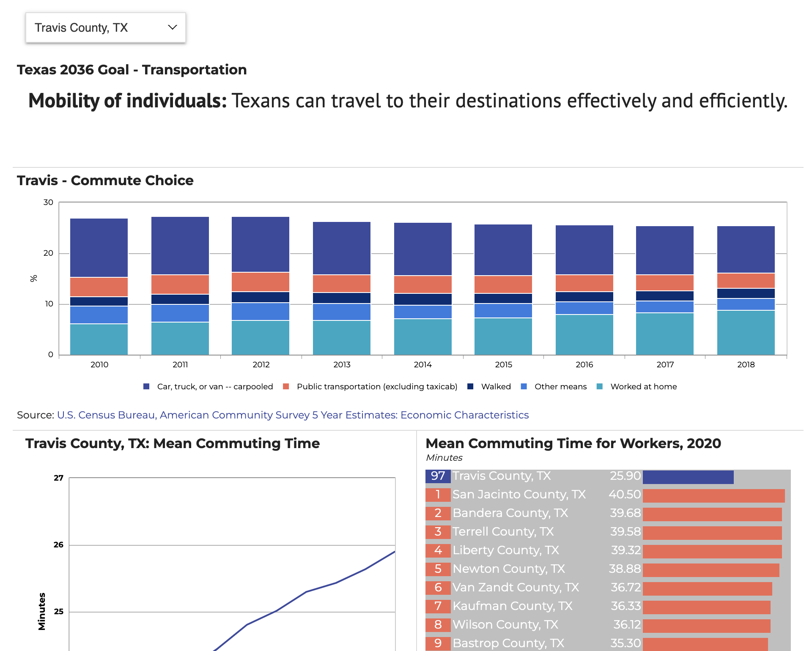Click the dropdown chevron arrow
The height and width of the screenshot is (651, 812).
(172, 27)
